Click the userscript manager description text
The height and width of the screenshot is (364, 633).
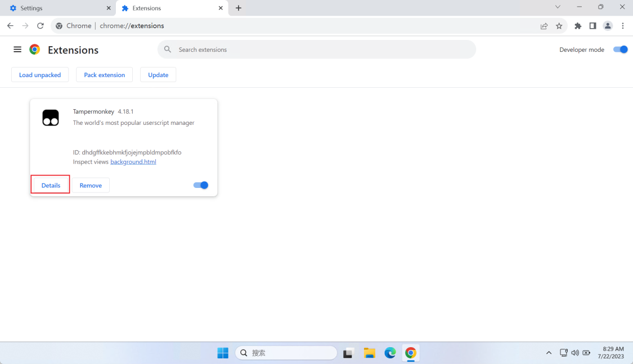[x=133, y=123]
